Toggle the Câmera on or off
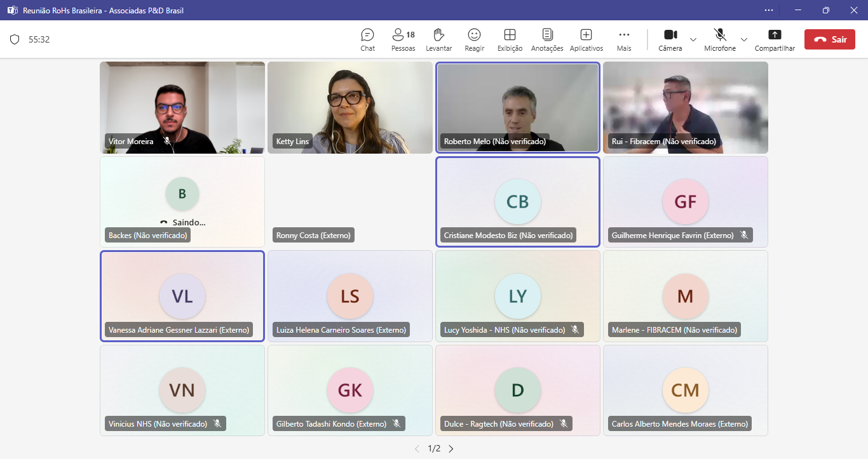 pyautogui.click(x=670, y=39)
